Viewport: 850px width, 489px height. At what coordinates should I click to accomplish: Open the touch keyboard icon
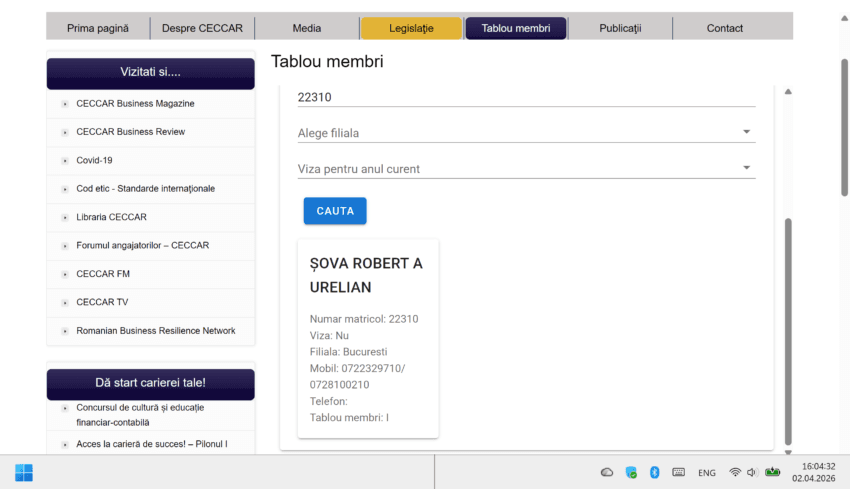[678, 472]
